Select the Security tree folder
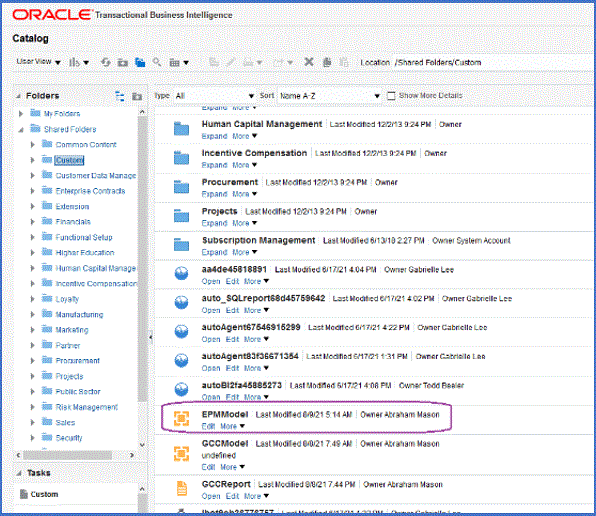 [69, 438]
